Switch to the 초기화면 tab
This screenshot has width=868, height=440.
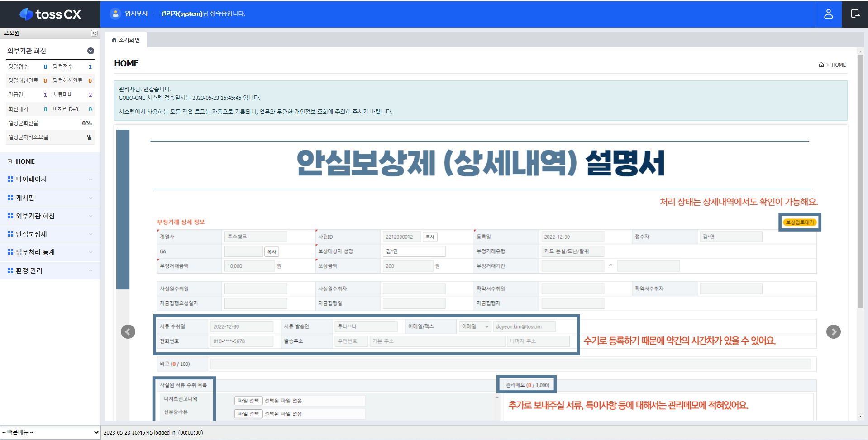click(x=126, y=40)
